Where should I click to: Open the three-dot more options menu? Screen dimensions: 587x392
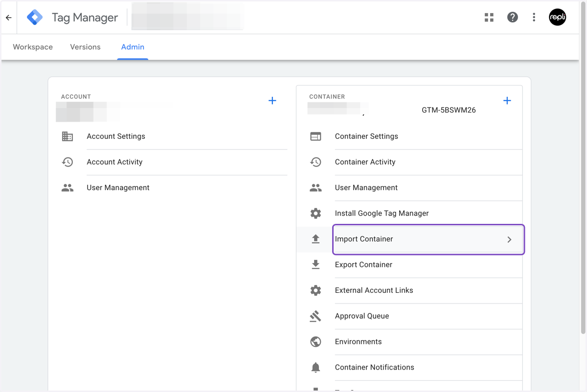coord(534,18)
